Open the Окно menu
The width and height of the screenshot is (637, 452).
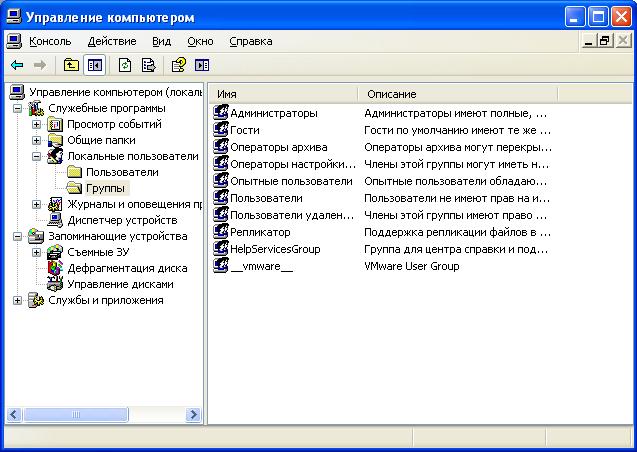pyautogui.click(x=200, y=41)
